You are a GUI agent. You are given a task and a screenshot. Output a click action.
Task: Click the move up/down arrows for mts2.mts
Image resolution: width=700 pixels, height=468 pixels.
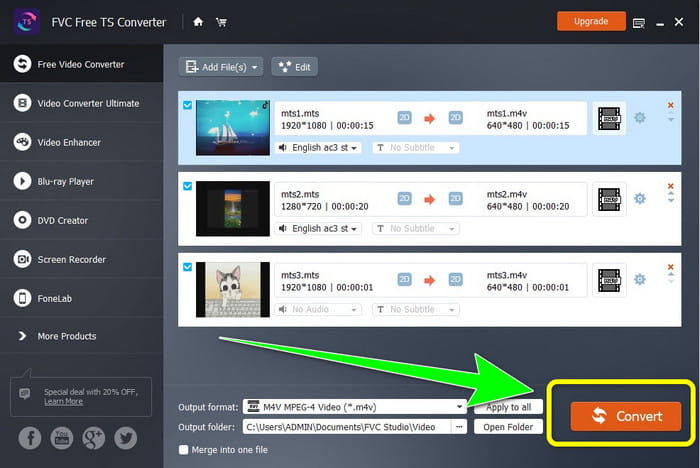point(671,197)
